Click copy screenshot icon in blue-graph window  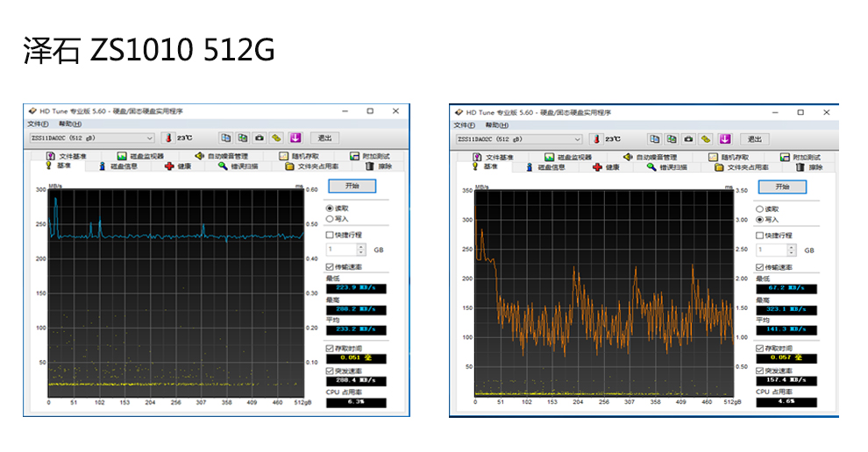pyautogui.click(x=243, y=138)
